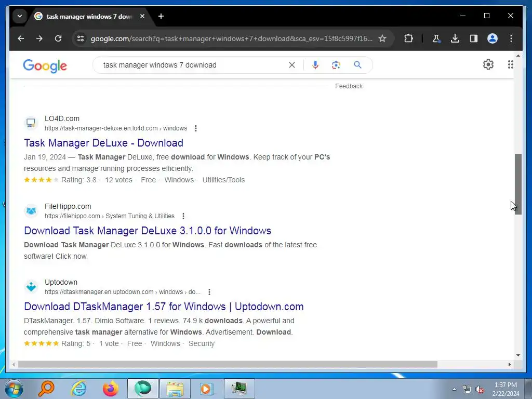
Task: Click the scroll up arrow
Action: (518, 56)
